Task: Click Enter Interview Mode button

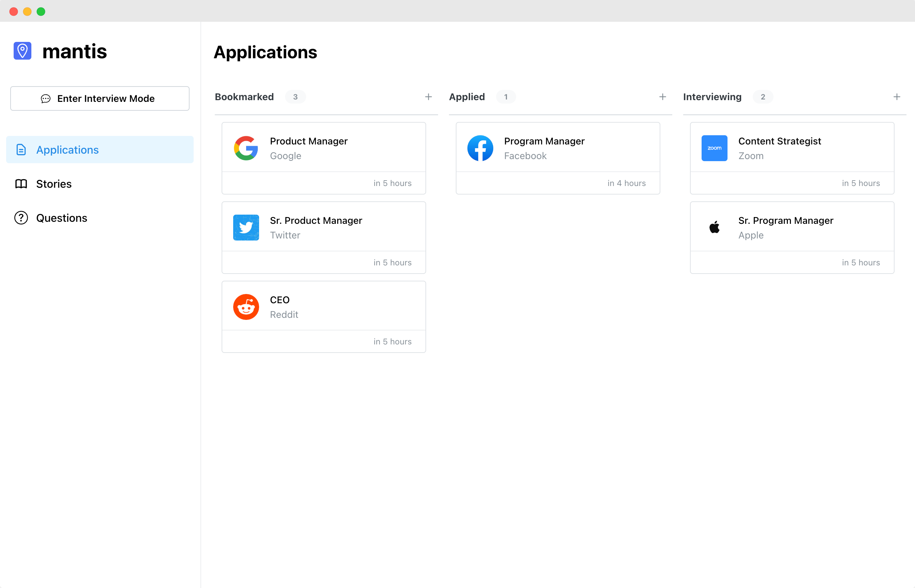Action: click(x=100, y=98)
